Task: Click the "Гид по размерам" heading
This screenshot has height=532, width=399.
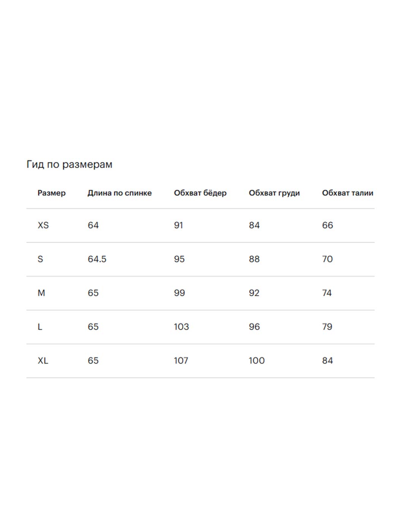Action: (70, 165)
